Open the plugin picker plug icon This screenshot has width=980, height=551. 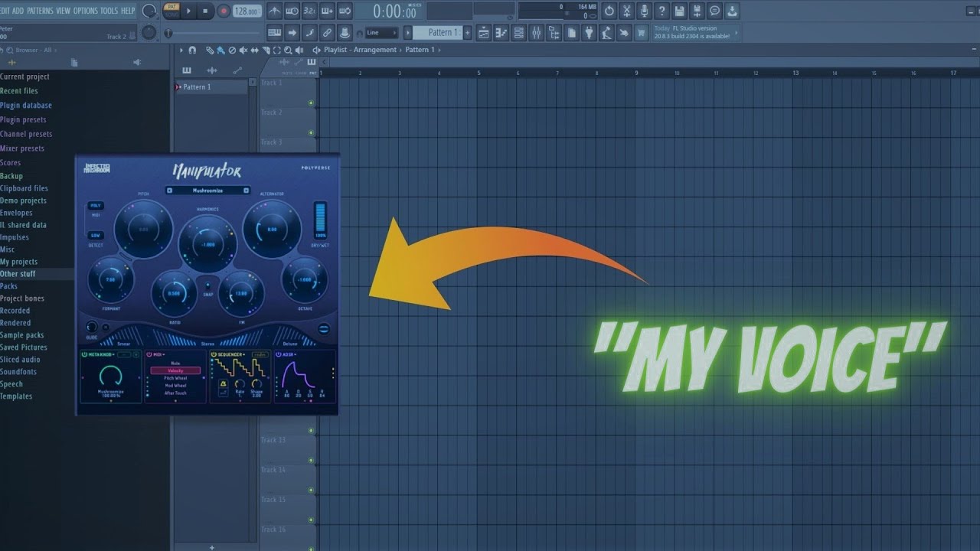click(x=589, y=33)
